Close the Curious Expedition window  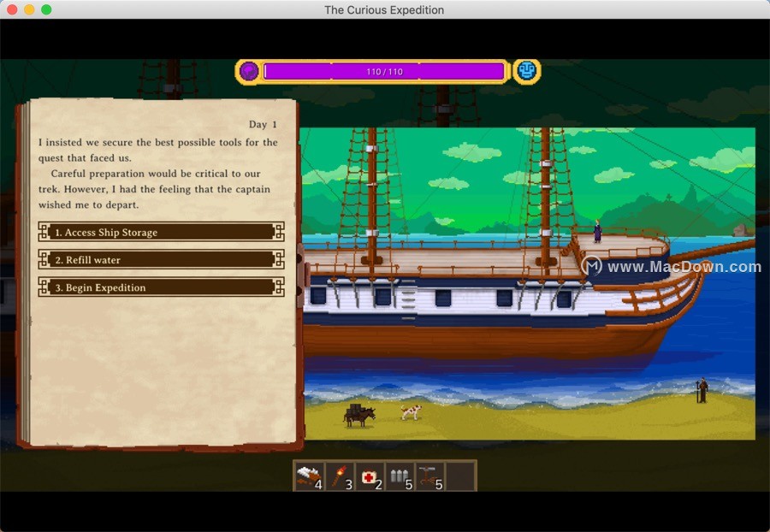[x=12, y=9]
